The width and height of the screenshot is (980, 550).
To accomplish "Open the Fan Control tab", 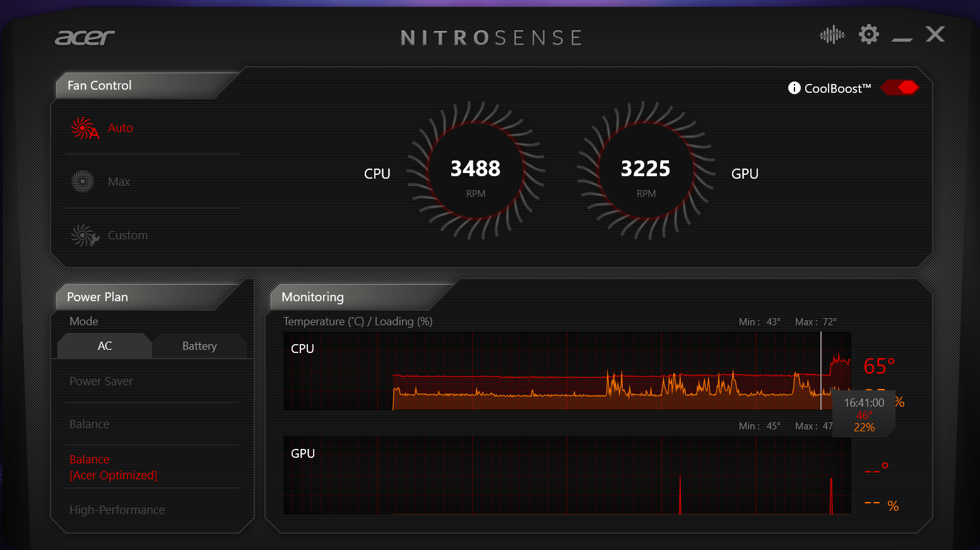I will 99,85.
